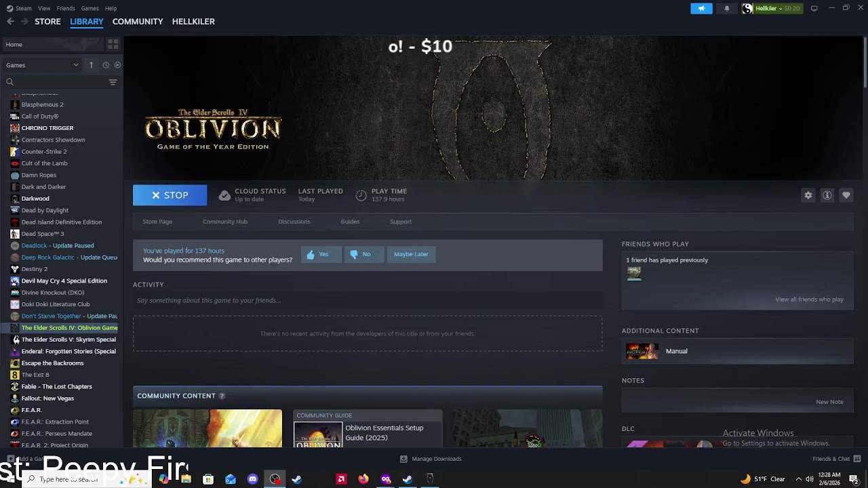The image size is (868, 488).
Task: Open the Friends menu
Action: click(66, 8)
